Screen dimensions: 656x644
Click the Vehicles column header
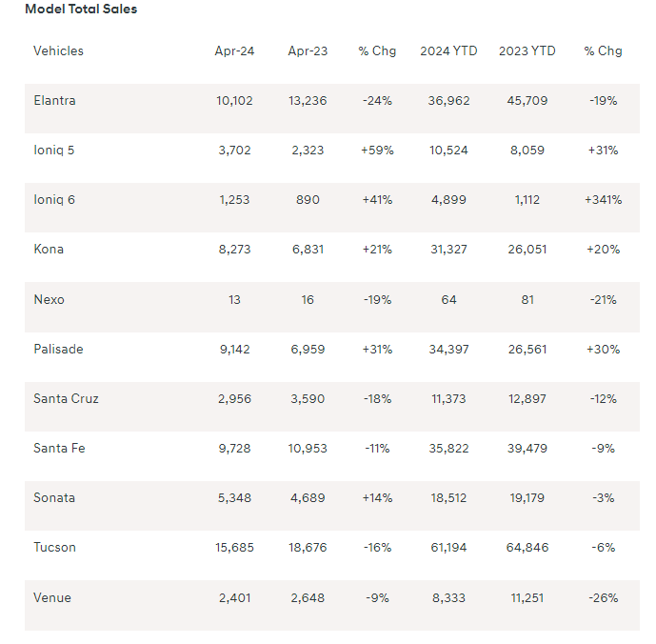pyautogui.click(x=58, y=50)
